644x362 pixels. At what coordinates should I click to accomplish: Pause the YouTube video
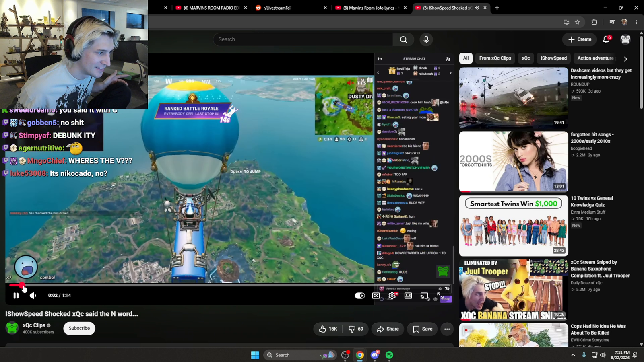click(x=16, y=296)
